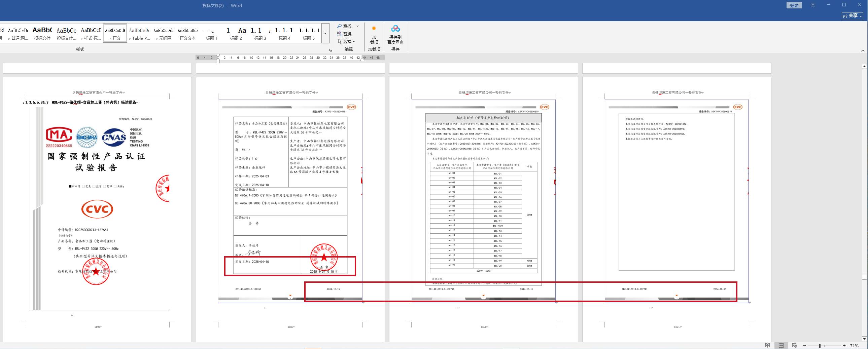Switch to Read Mode view
This screenshot has width=868, height=349.
point(767,346)
